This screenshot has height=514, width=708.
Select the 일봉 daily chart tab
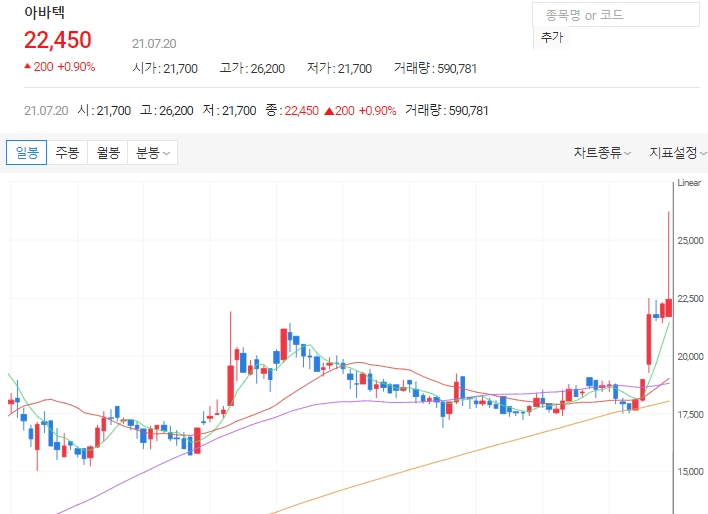pyautogui.click(x=27, y=153)
